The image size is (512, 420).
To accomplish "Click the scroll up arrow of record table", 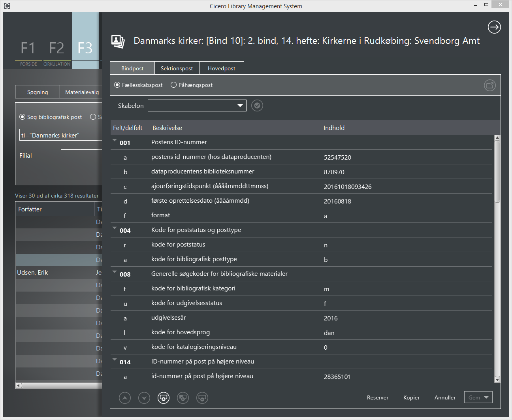I will pos(497,138).
